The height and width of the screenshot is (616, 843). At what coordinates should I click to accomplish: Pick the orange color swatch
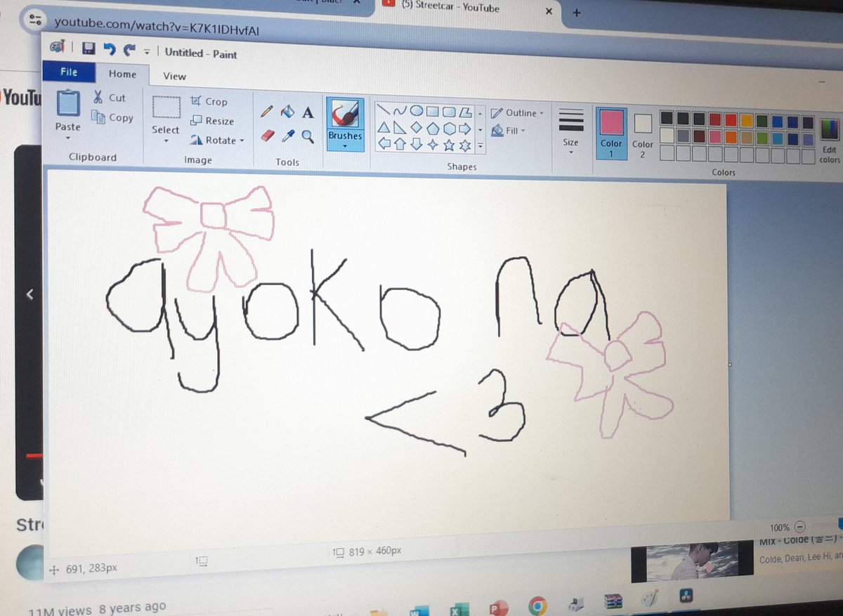pyautogui.click(x=731, y=136)
